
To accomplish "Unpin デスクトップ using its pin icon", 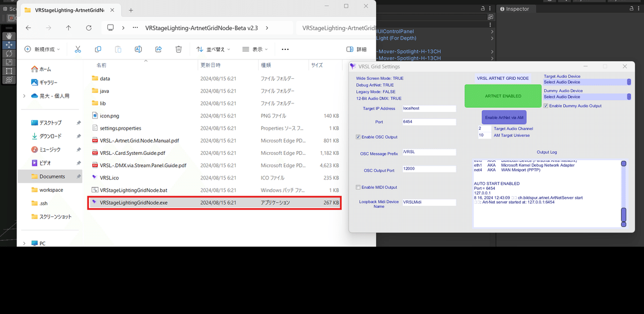I will point(79,123).
